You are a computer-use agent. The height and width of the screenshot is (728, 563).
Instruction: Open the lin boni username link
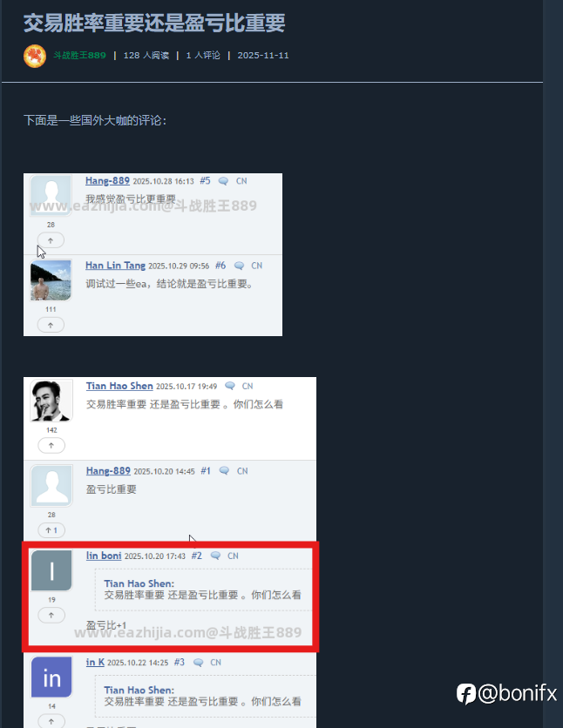pyautogui.click(x=104, y=556)
